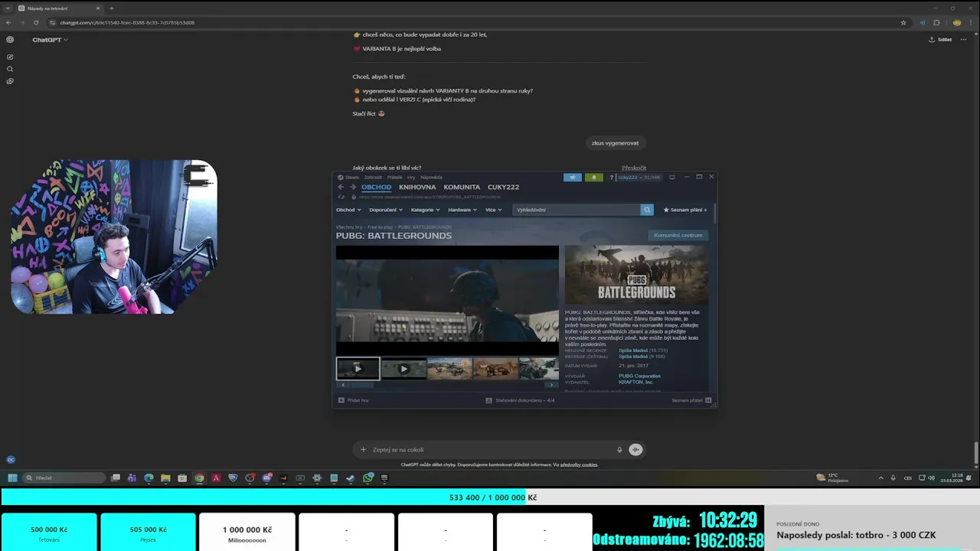Open ChatGPT sidebar toggle icon

(x=10, y=39)
